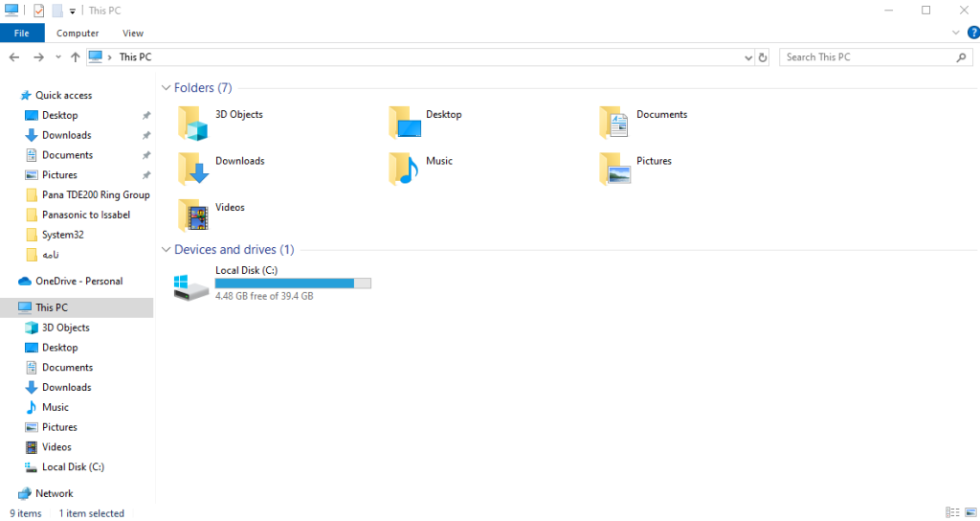980x521 pixels.
Task: Open the Videos folder icon in main pane
Action: pos(193,215)
